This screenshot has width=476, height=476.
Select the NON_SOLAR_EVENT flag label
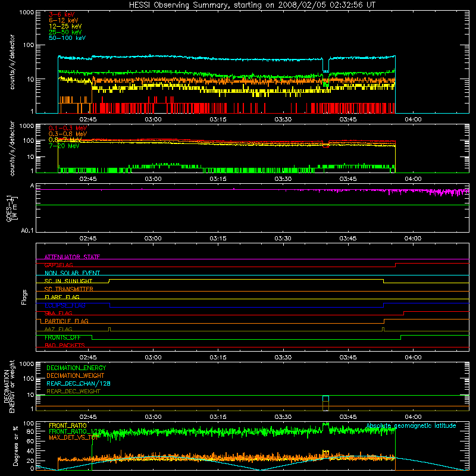(x=72, y=273)
